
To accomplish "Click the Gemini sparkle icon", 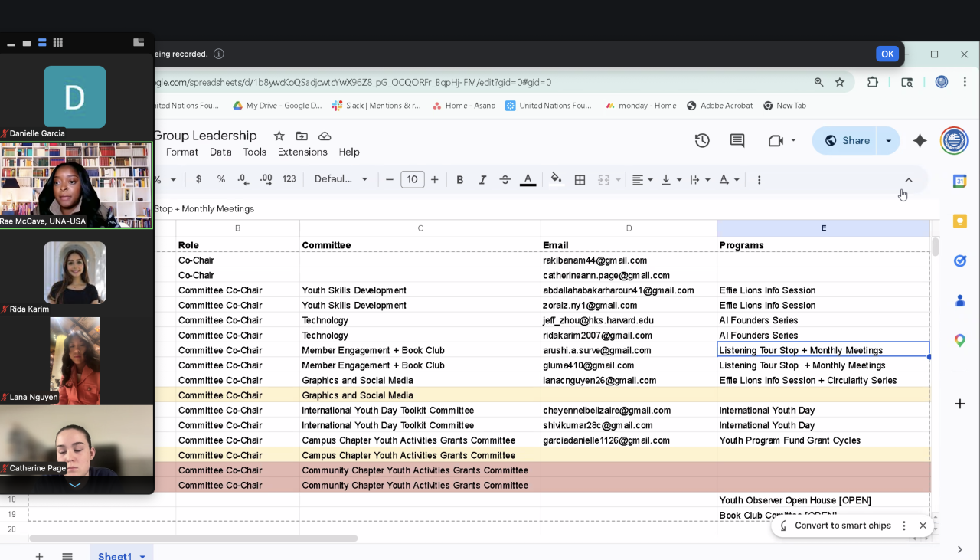I will [920, 140].
